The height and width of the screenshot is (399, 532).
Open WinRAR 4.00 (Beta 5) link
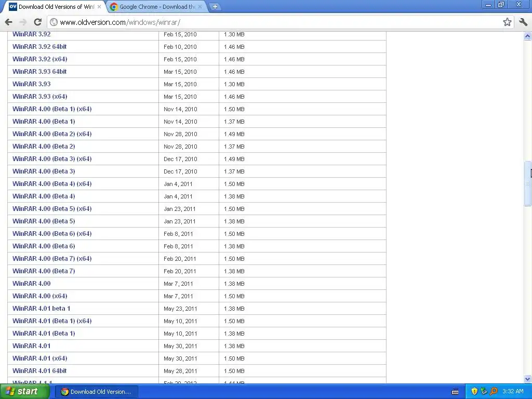44,221
